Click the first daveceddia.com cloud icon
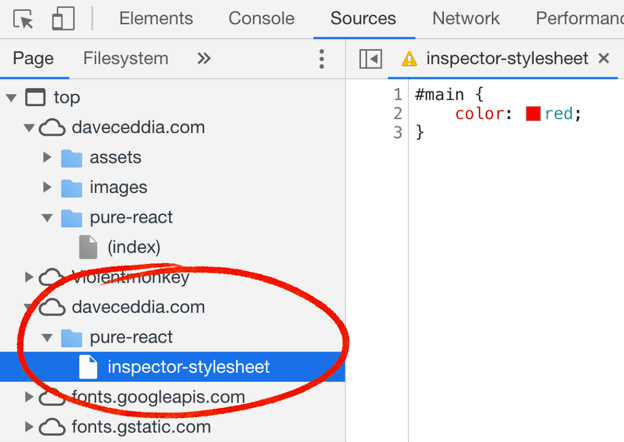 tap(52, 128)
